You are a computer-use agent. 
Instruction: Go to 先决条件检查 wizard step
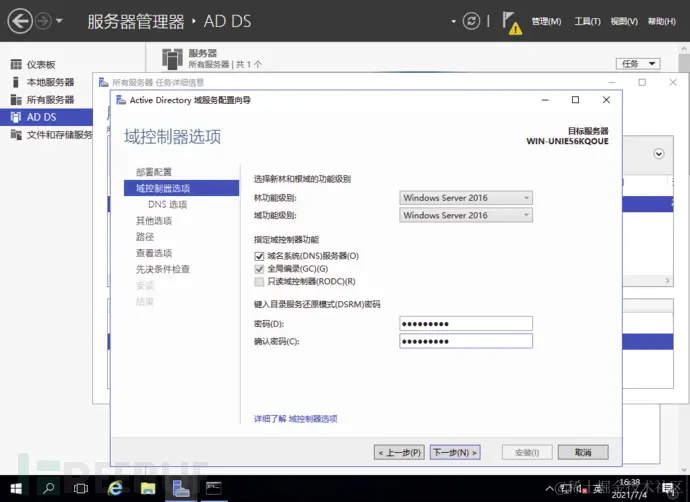pyautogui.click(x=162, y=269)
